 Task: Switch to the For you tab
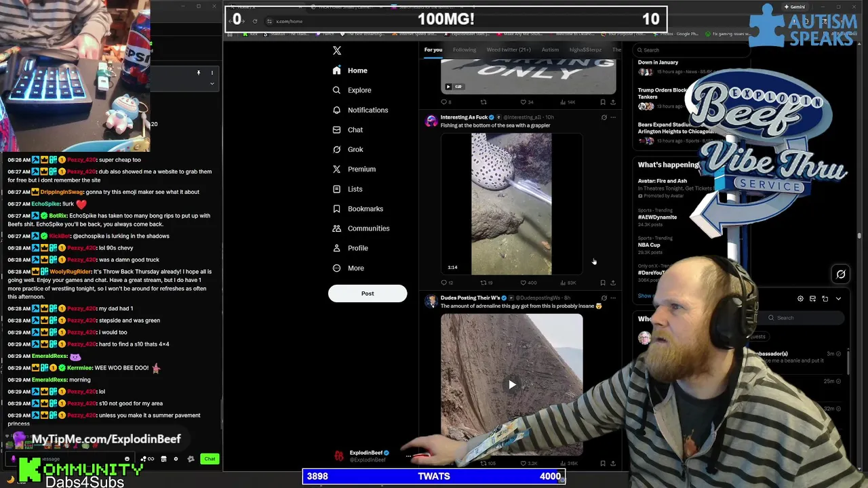coord(433,49)
